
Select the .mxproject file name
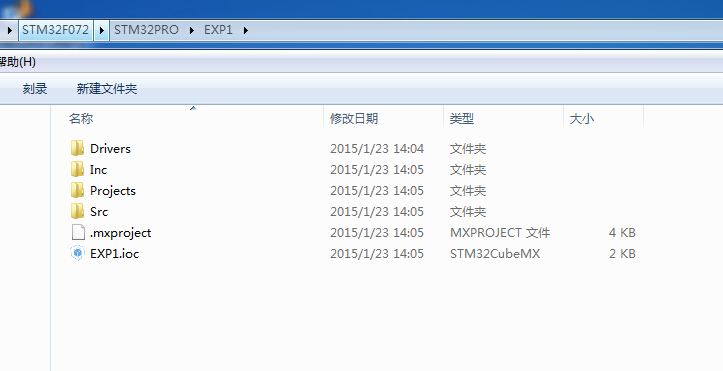click(x=120, y=233)
